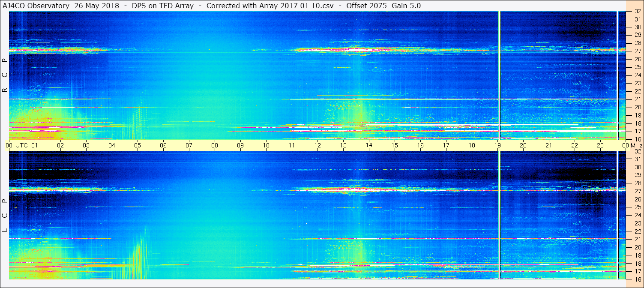Click the 12 UTC time axis label

click(x=318, y=145)
